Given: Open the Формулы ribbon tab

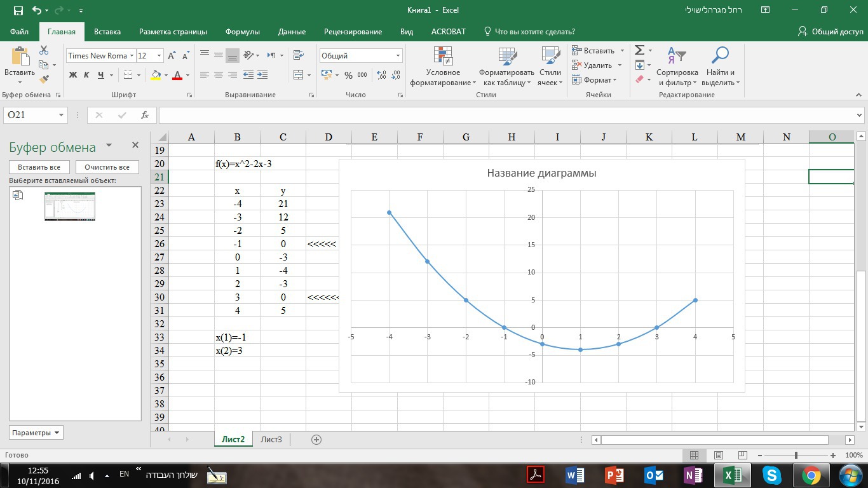Looking at the screenshot, I should click(242, 32).
